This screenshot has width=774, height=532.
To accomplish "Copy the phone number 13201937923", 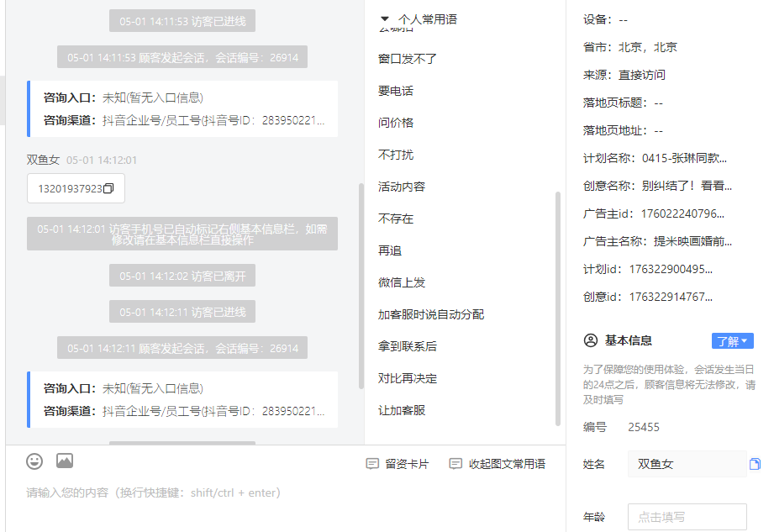I will (108, 188).
